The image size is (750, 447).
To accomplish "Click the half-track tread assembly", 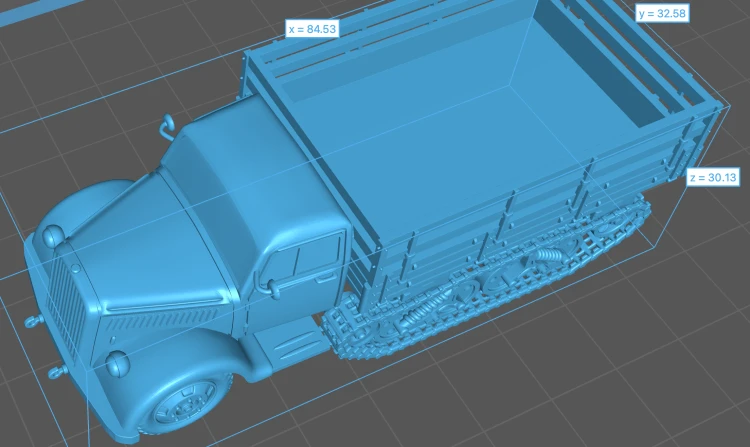I will [x=483, y=282].
